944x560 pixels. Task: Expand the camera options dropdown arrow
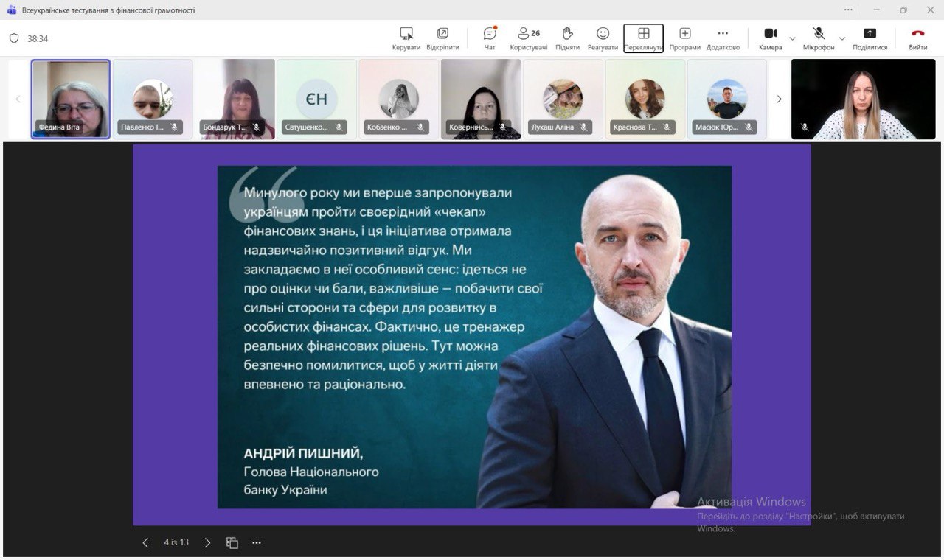pyautogui.click(x=793, y=38)
